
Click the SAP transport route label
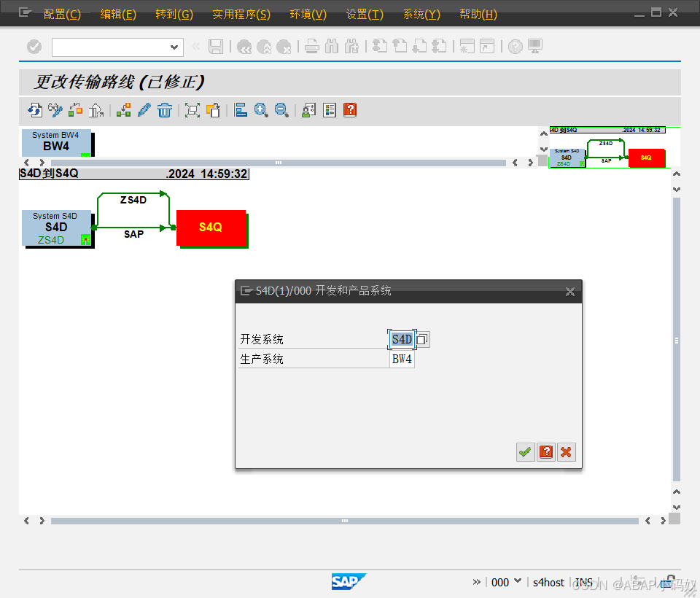point(133,234)
